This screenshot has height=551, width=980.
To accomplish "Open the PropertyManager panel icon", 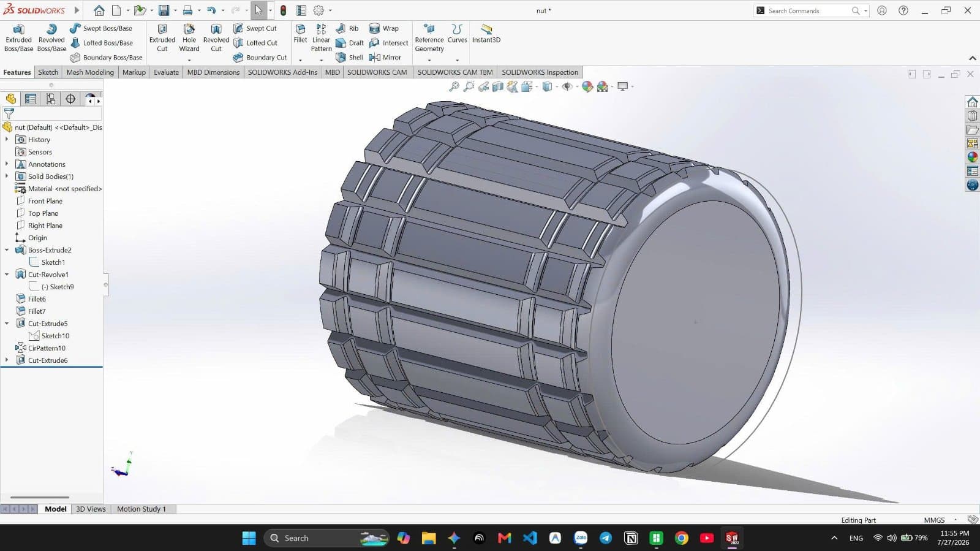I will (31, 99).
